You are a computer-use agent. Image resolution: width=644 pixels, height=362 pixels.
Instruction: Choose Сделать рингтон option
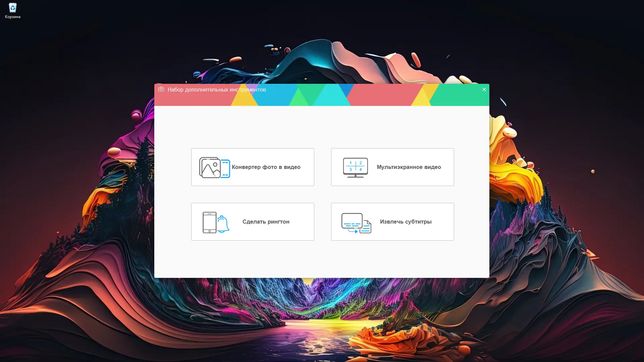pos(266,222)
